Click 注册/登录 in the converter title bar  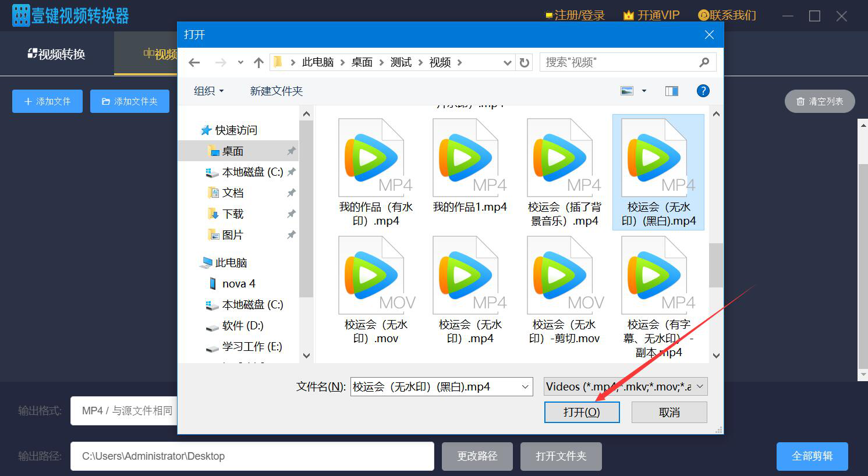coord(575,15)
